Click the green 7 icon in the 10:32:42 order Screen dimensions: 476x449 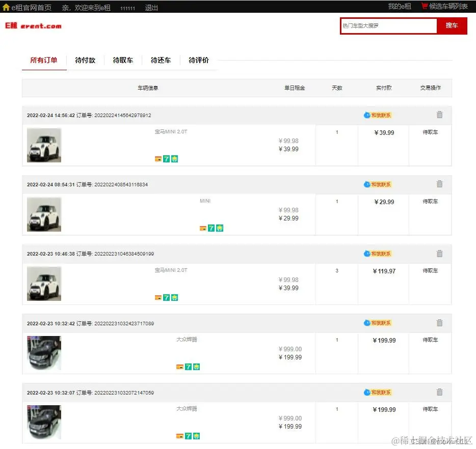(188, 367)
